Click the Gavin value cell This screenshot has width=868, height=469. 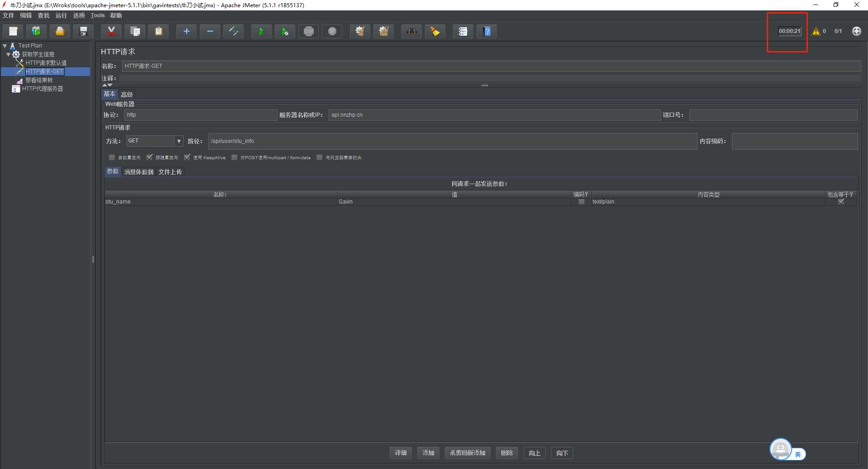[x=454, y=202]
